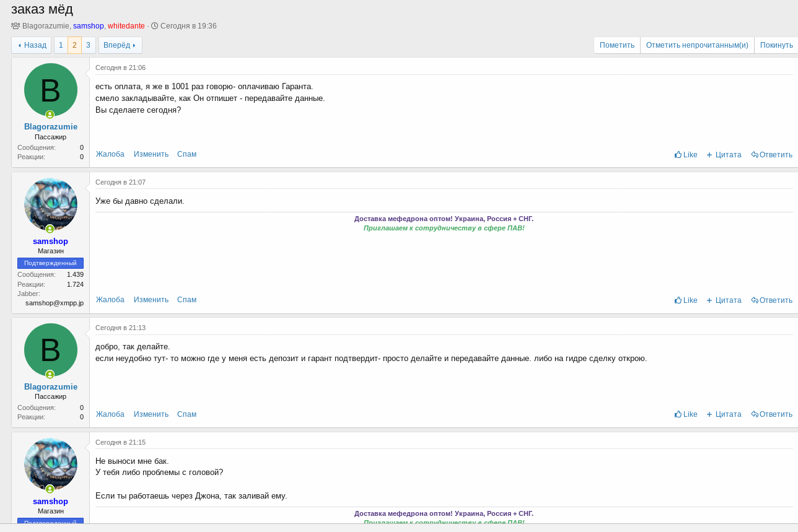Leave the conversation via Покинуть
Screen dimensions: 798x532
tap(776, 45)
